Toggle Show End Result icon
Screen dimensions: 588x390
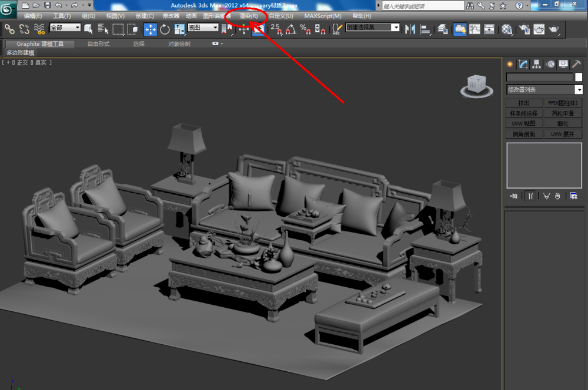pyautogui.click(x=530, y=196)
